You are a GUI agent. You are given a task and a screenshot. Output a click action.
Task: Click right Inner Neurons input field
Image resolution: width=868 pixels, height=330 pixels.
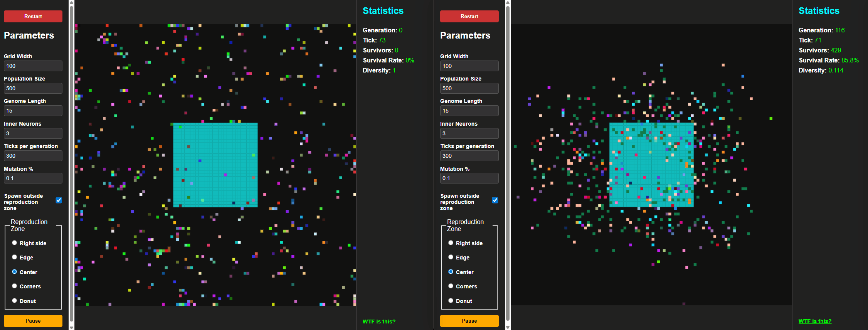pyautogui.click(x=469, y=133)
